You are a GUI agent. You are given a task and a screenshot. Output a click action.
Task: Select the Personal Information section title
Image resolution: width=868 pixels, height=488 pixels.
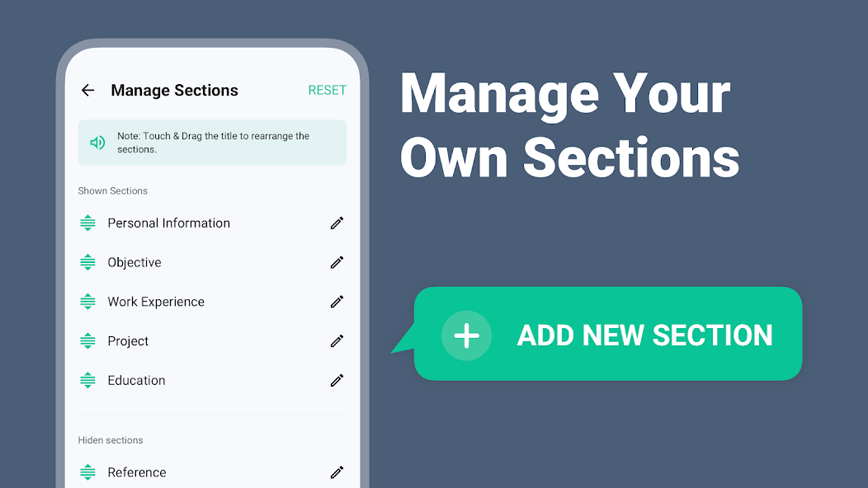click(169, 223)
